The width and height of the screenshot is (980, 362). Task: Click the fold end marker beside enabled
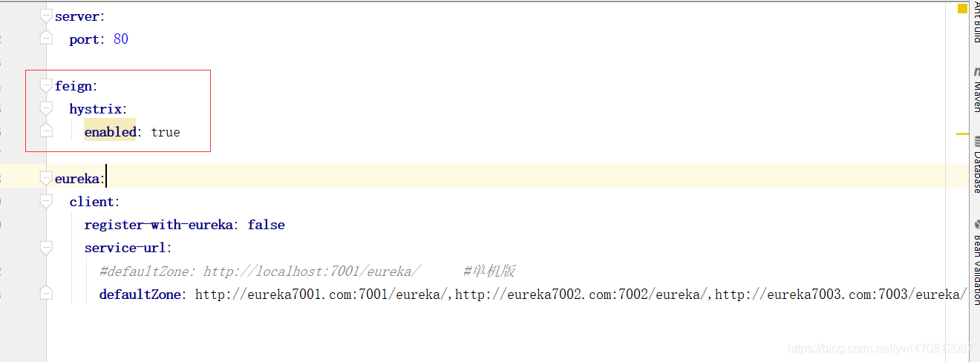pos(46,132)
